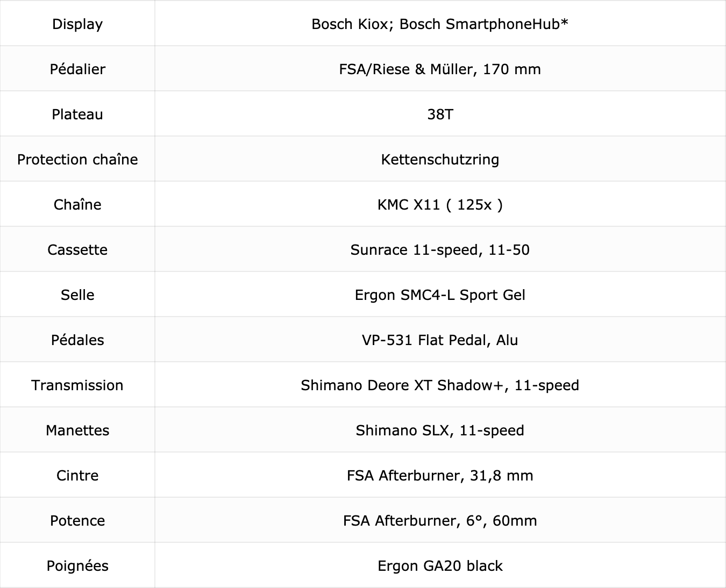Click the Manettes row label
This screenshot has height=588, width=726.
coord(77,431)
